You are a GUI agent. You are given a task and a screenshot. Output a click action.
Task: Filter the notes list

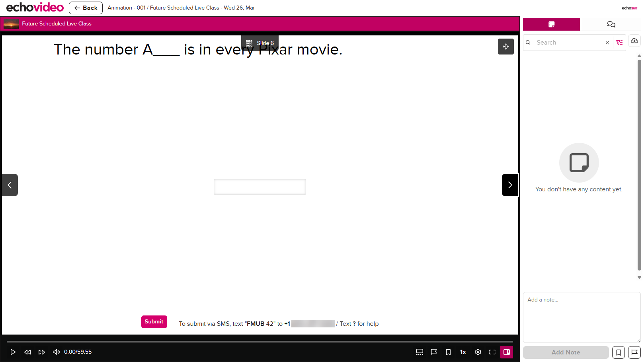click(x=619, y=42)
